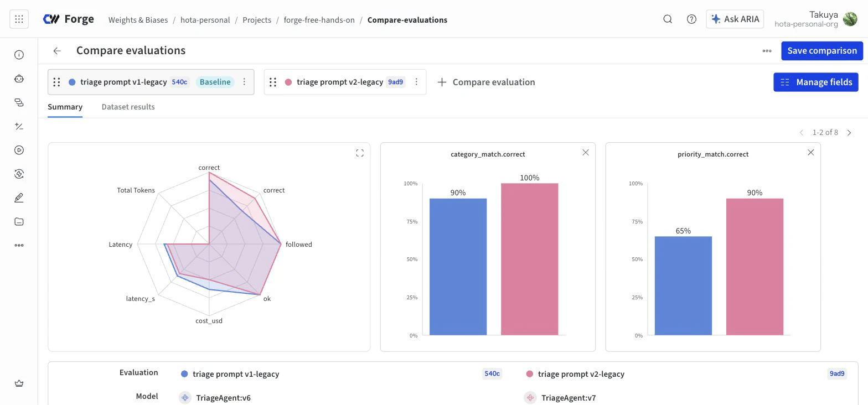Click the blue 65% bar in priority_match chart

click(x=683, y=285)
